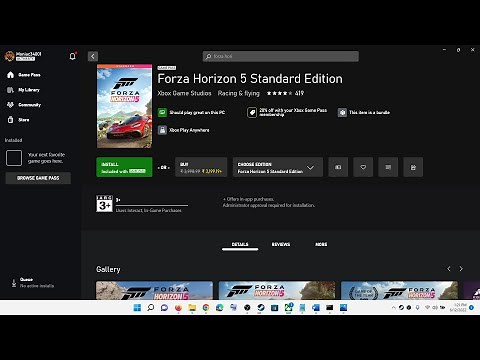The image size is (480, 360).
Task: Show previous gallery images arrow
Action: pos(449,269)
